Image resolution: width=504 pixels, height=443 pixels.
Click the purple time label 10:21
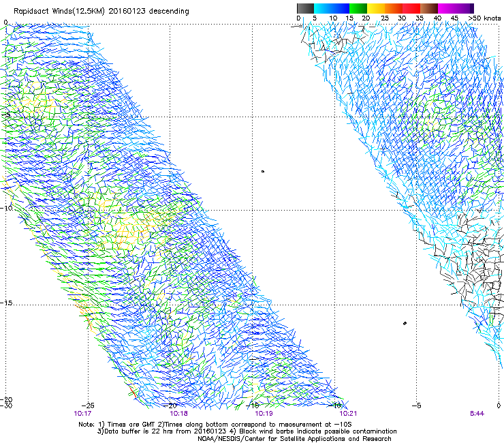pyautogui.click(x=348, y=414)
